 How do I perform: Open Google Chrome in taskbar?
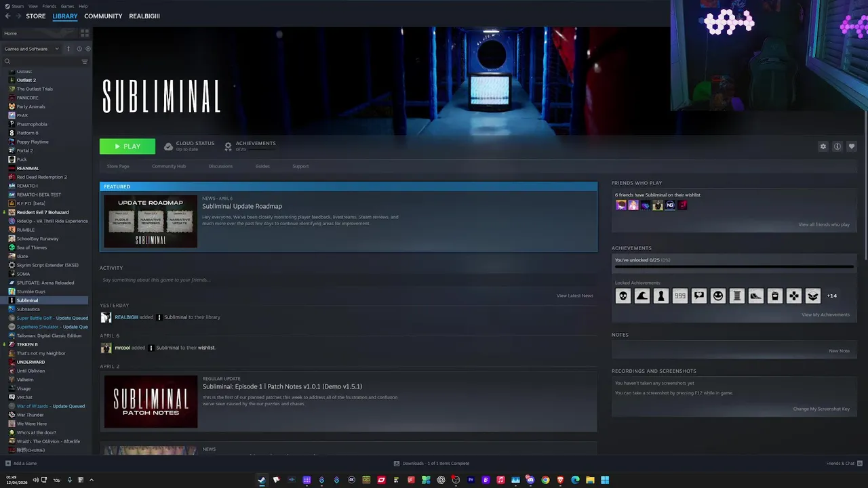[545, 480]
